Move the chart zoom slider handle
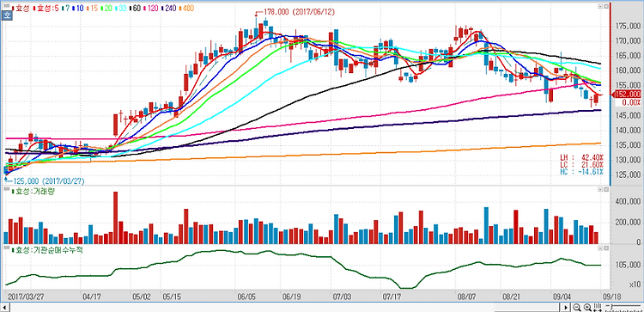The width and height of the screenshot is (644, 312). point(612,307)
